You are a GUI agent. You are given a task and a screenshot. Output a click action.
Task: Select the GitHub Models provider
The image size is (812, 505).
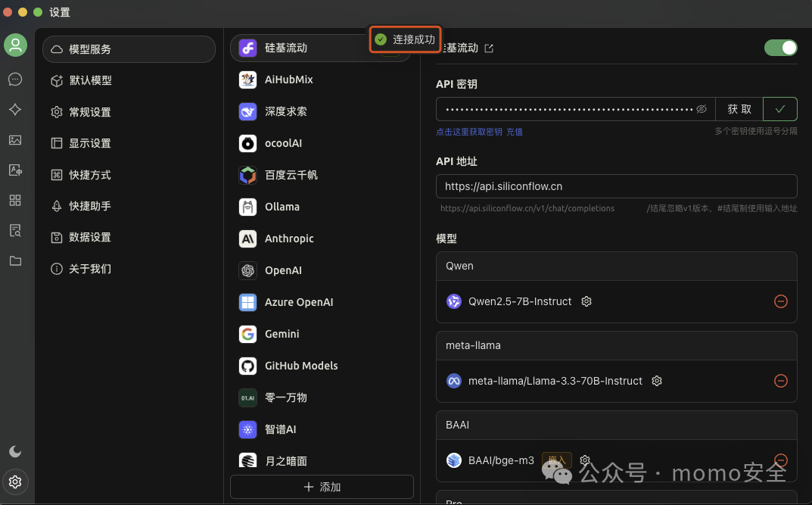(x=322, y=366)
